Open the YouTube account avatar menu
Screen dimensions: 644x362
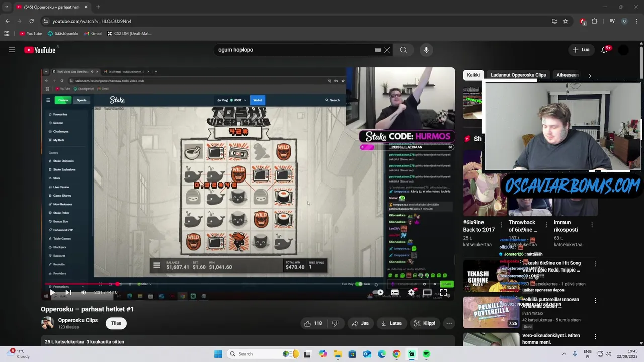[x=623, y=50]
